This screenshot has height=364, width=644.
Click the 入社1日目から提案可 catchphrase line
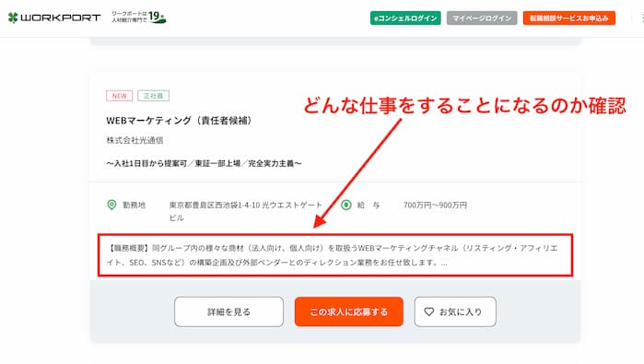[x=204, y=163]
